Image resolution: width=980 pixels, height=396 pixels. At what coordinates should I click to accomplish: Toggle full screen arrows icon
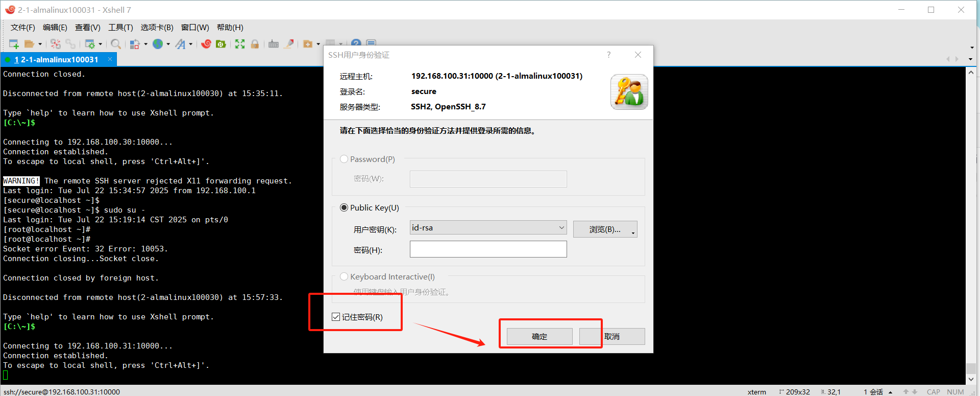(240, 44)
